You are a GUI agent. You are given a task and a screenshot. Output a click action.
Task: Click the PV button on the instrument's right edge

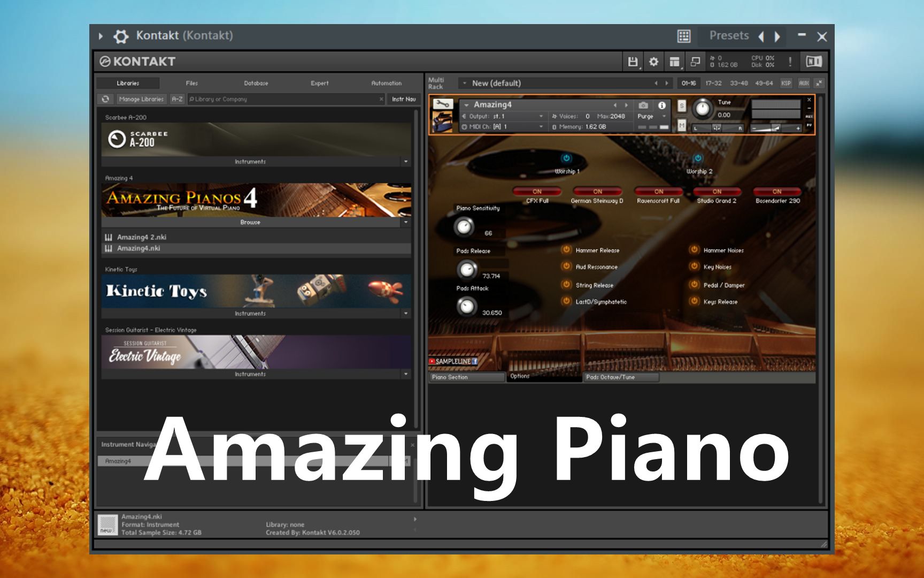(x=809, y=125)
